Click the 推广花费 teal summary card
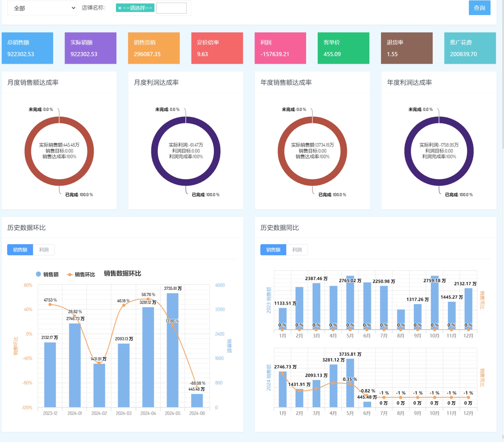Viewport: 504px width, 442px height. (470, 48)
